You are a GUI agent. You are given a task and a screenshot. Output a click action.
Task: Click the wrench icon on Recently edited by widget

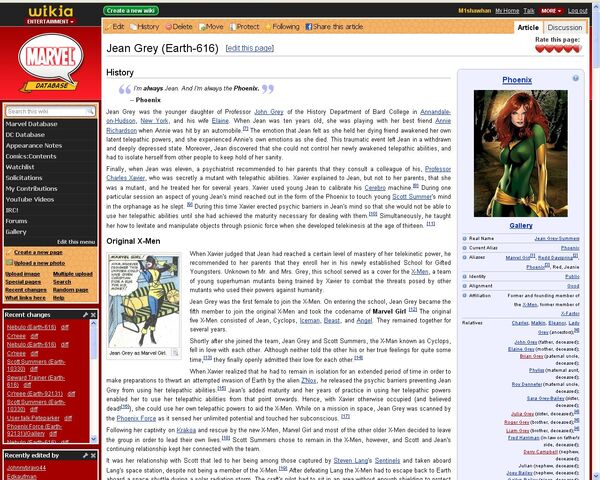coord(85,456)
